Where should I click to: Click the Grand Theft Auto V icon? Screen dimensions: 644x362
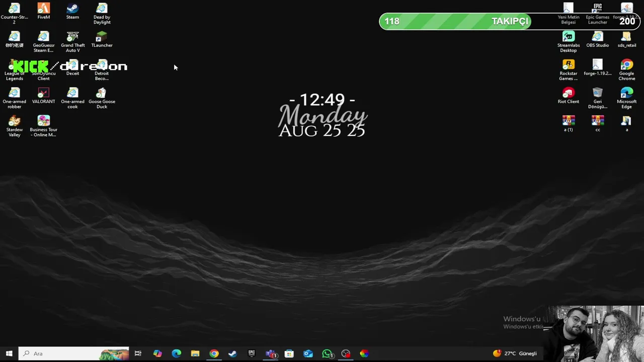tap(72, 42)
